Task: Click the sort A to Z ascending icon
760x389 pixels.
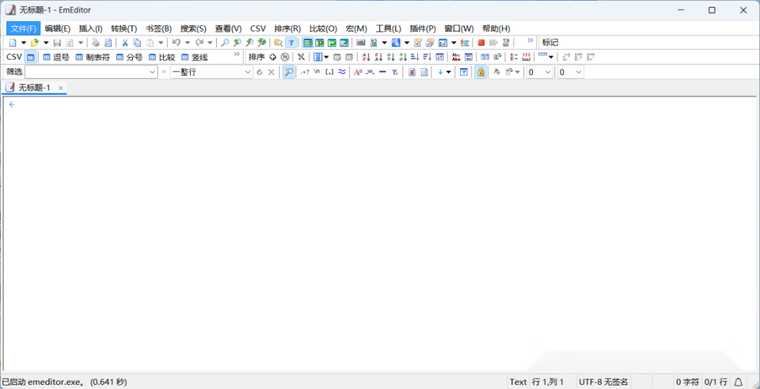Action: (366, 57)
